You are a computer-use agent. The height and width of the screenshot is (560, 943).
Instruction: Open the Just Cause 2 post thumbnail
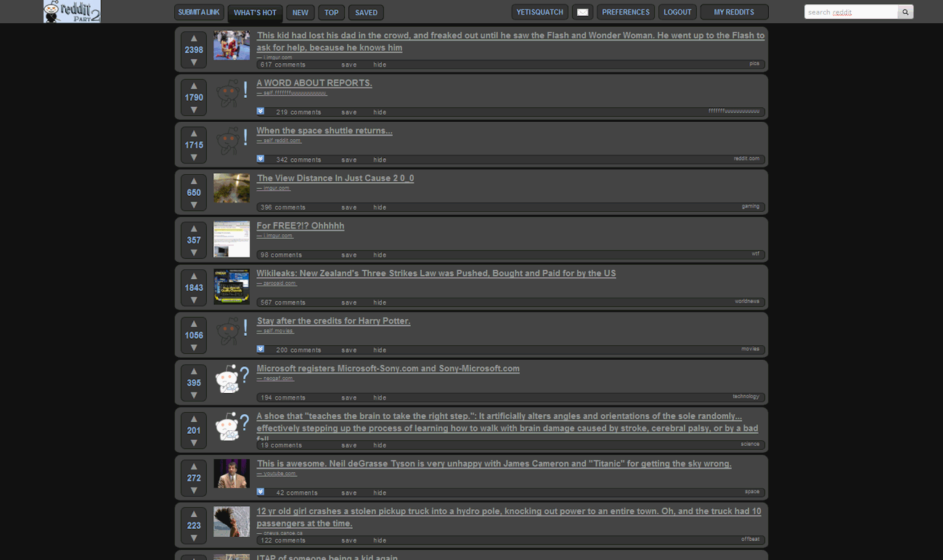tap(232, 188)
